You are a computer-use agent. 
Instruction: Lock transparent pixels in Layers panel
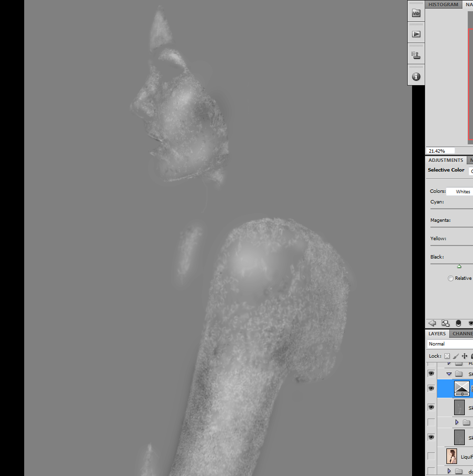(447, 356)
